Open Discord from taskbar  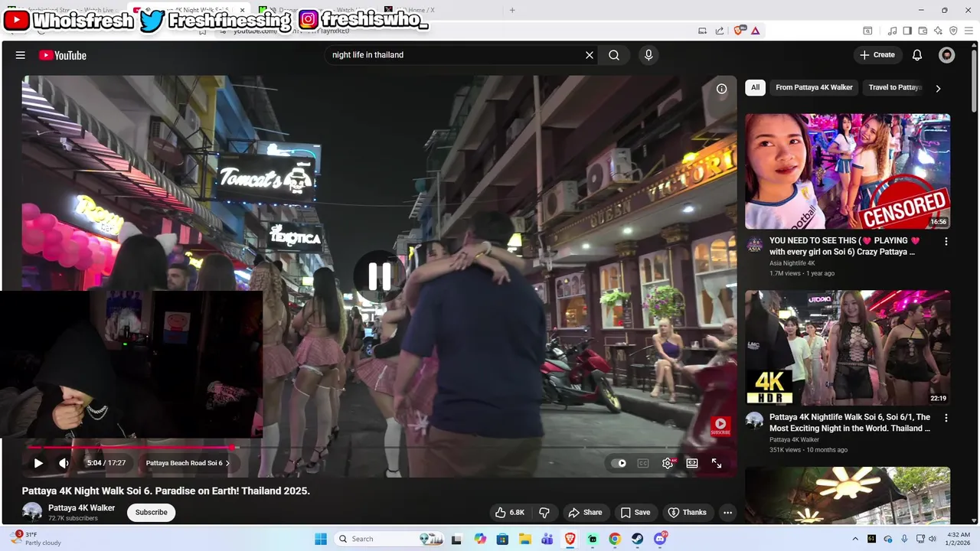tap(660, 539)
